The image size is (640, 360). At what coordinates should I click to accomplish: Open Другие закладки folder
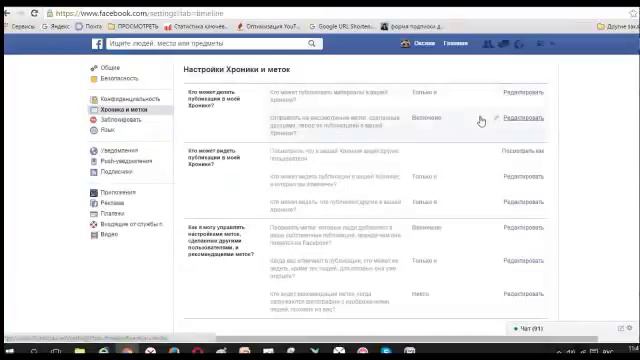[618, 27]
